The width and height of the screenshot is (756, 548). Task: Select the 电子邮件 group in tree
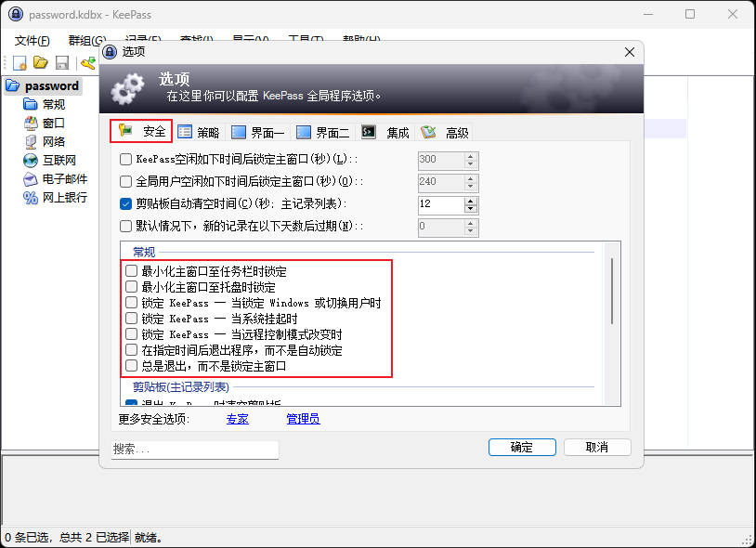pyautogui.click(x=64, y=179)
